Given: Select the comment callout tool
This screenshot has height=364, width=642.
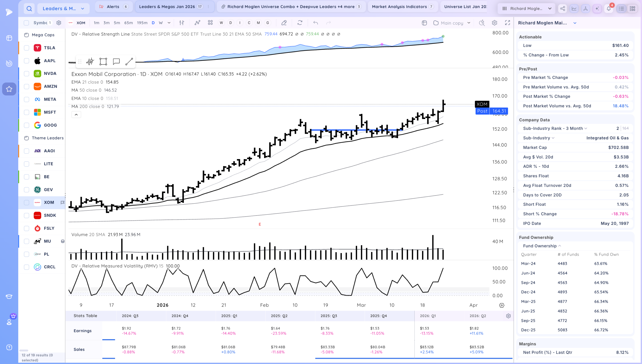Looking at the screenshot, I should tap(116, 62).
